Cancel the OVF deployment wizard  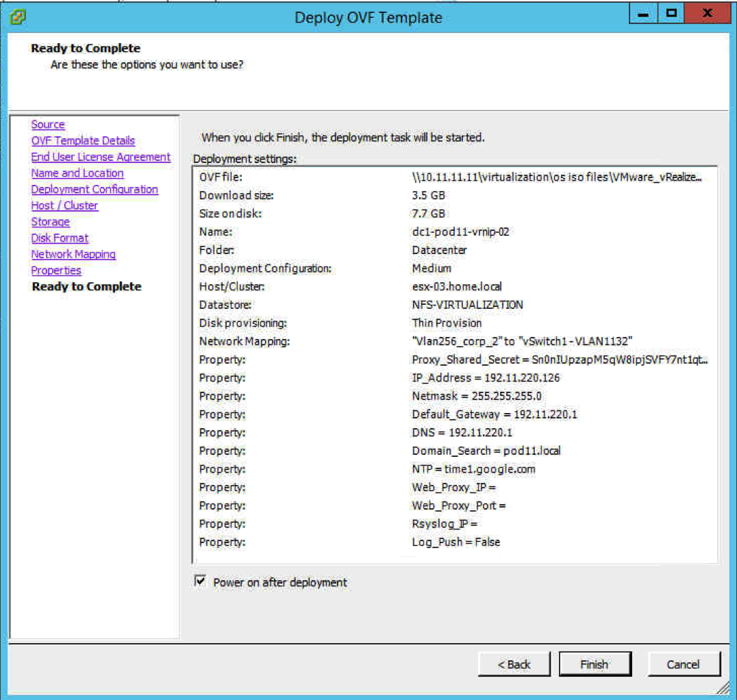683,664
